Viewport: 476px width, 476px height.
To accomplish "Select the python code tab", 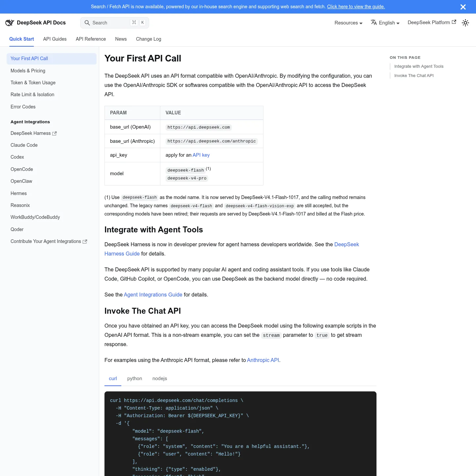I will (135, 378).
